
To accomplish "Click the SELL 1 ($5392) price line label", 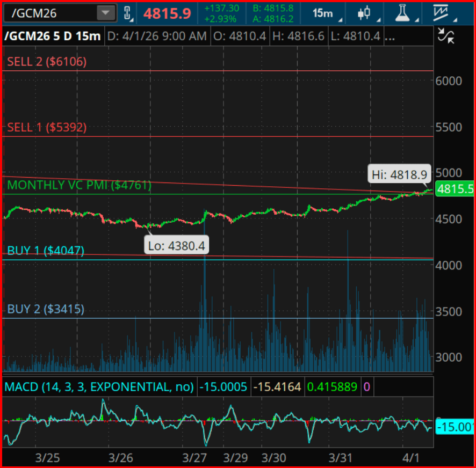I will click(47, 128).
